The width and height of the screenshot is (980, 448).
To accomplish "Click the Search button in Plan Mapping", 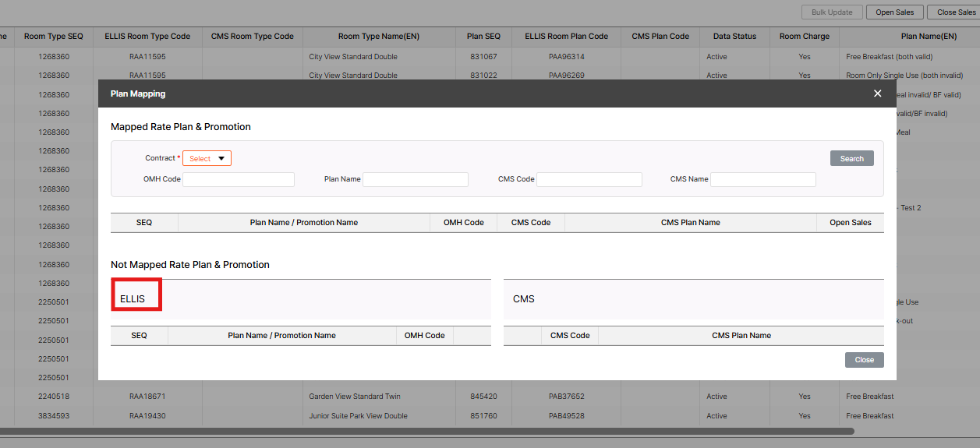I will pyautogui.click(x=851, y=158).
